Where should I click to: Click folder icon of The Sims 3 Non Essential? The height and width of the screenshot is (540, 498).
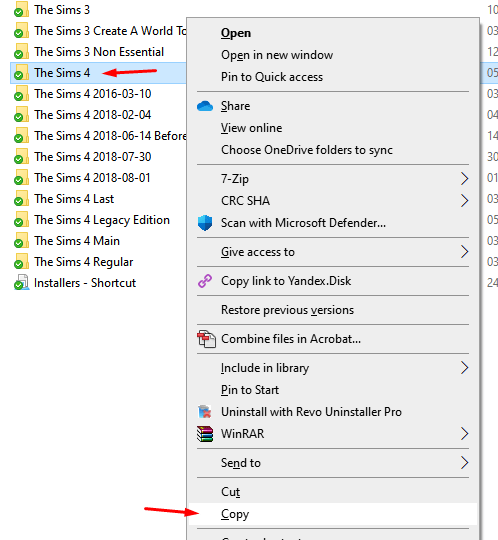(x=21, y=52)
